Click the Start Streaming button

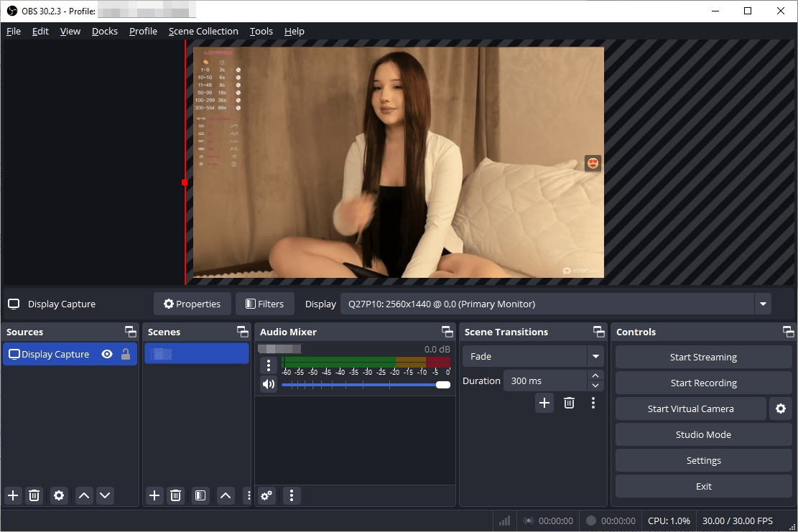click(702, 357)
